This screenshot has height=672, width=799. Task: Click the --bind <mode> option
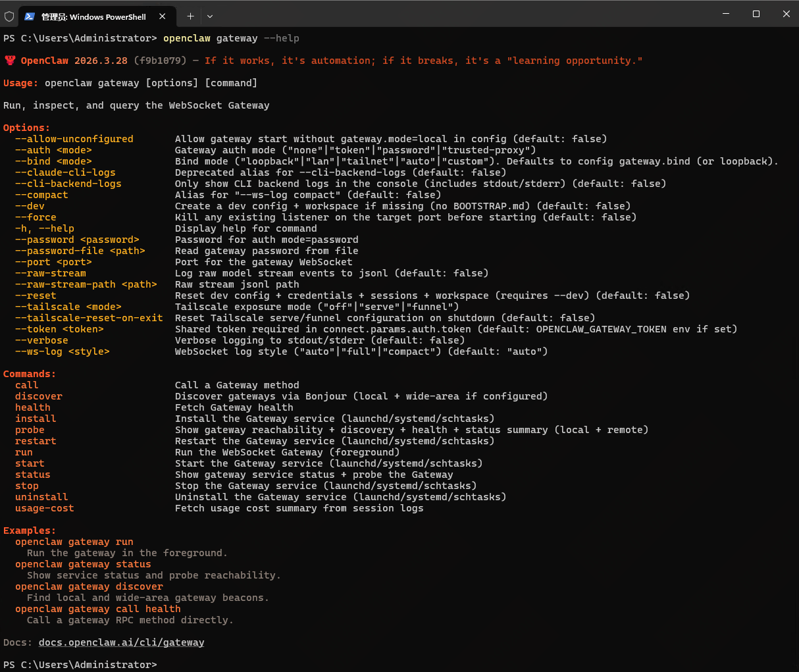(x=53, y=161)
